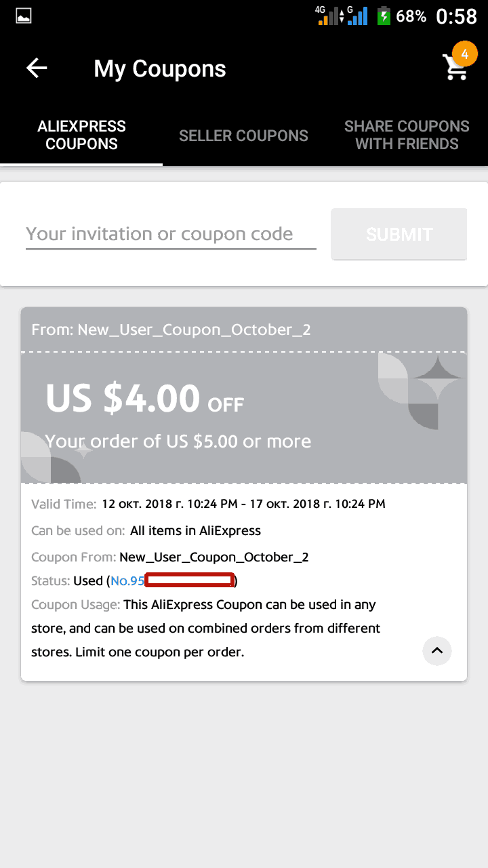Focus the invitation or coupon code field

[171, 234]
